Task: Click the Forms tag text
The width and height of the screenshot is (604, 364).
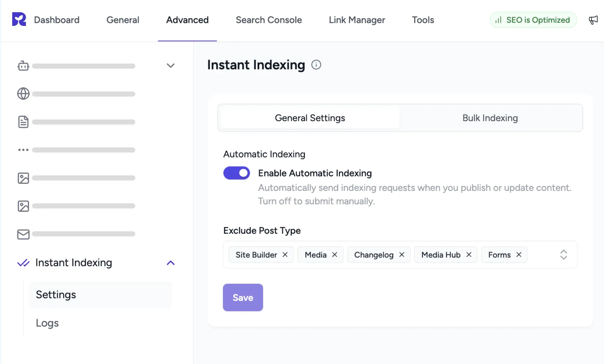Action: [x=499, y=255]
